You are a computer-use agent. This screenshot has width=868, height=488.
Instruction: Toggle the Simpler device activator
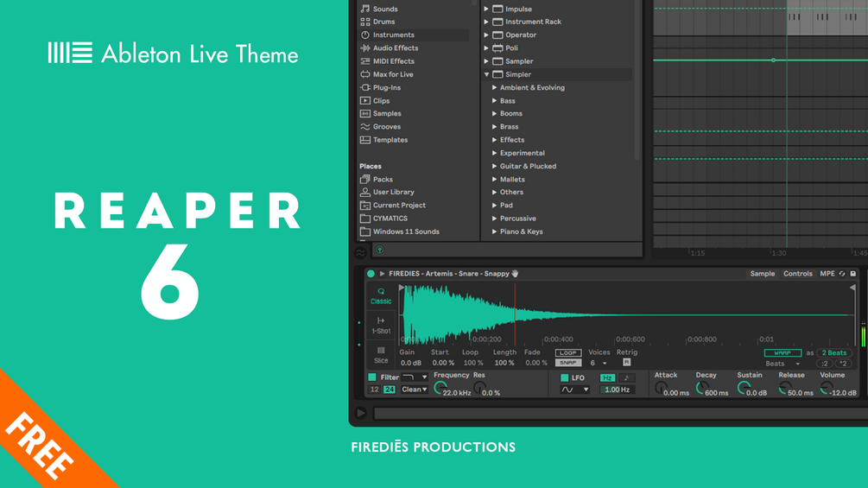click(371, 274)
